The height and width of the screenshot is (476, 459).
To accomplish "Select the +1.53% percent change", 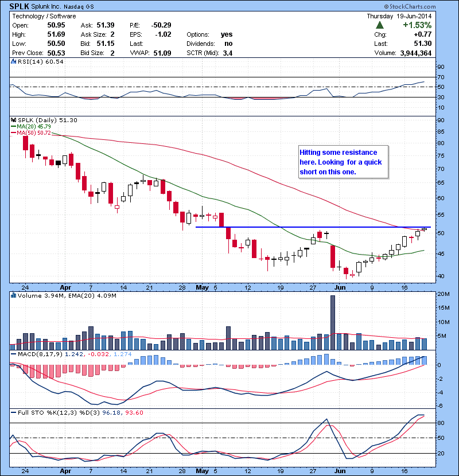I will [417, 25].
